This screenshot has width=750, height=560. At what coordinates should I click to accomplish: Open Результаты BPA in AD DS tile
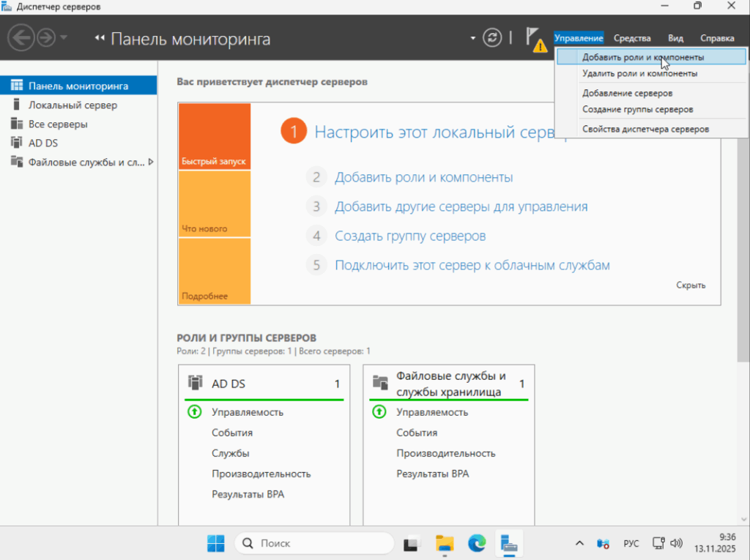pos(248,494)
